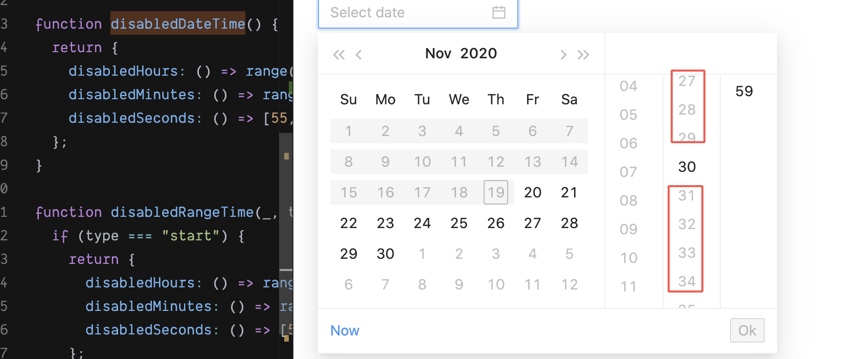This screenshot has width=868, height=359.
Task: Choose November 30 in the calendar
Action: click(x=385, y=254)
